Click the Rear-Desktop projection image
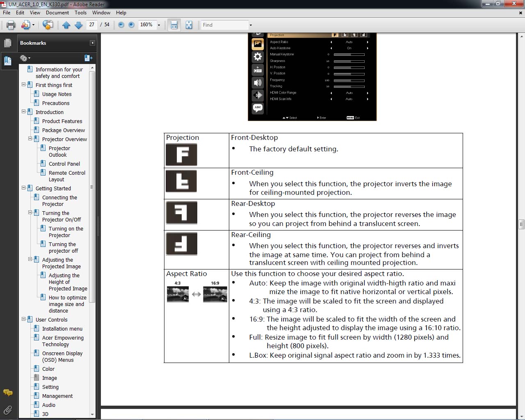 click(181, 212)
